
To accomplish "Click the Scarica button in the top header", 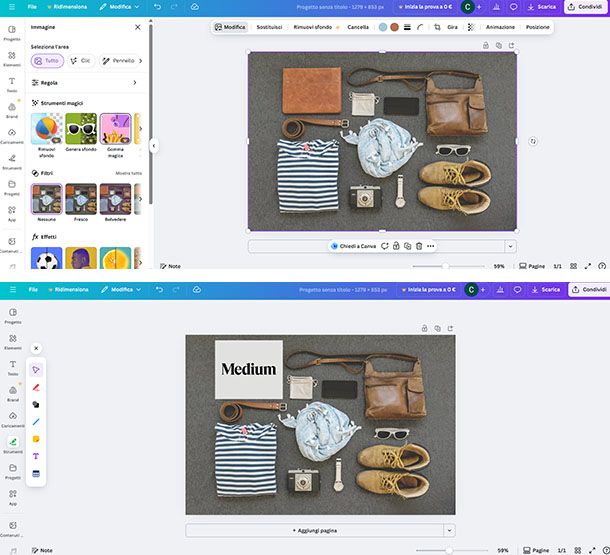I will pyautogui.click(x=542, y=7).
